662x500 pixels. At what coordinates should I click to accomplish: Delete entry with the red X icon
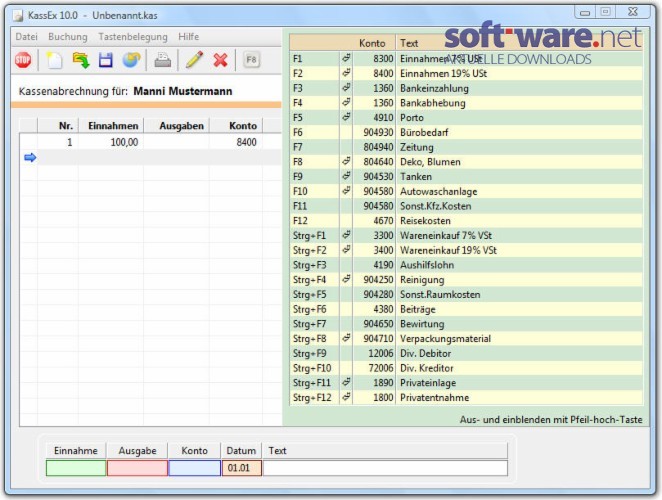[220, 60]
